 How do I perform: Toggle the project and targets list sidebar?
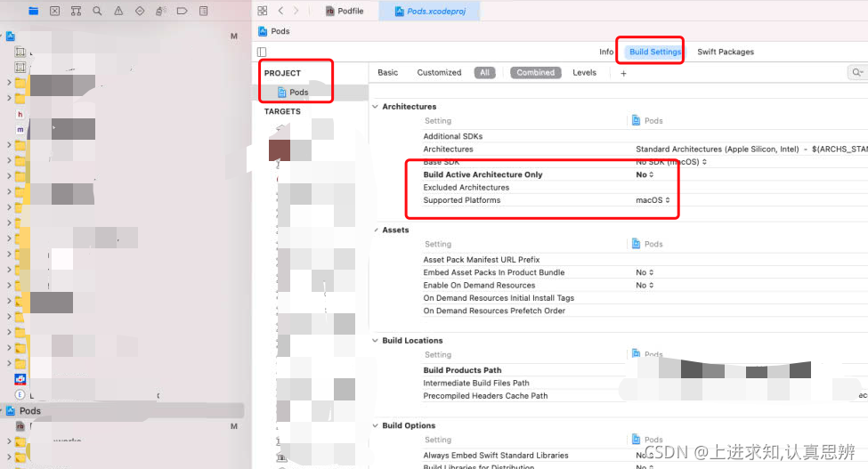click(x=262, y=52)
